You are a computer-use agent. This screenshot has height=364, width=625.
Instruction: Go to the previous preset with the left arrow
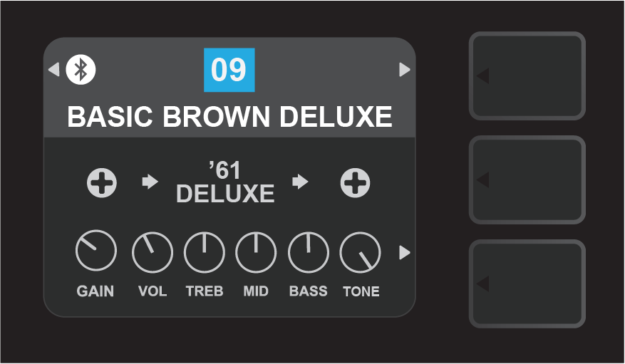pos(54,69)
